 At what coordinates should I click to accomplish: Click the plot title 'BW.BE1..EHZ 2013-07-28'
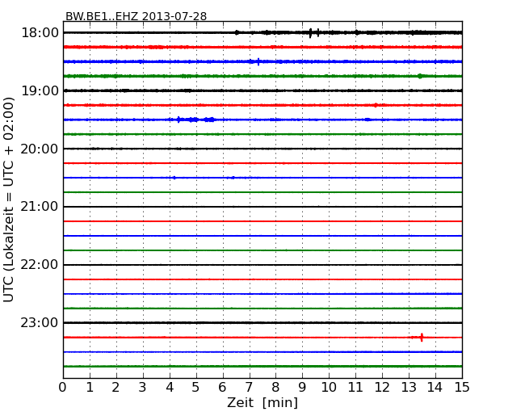coord(136,16)
